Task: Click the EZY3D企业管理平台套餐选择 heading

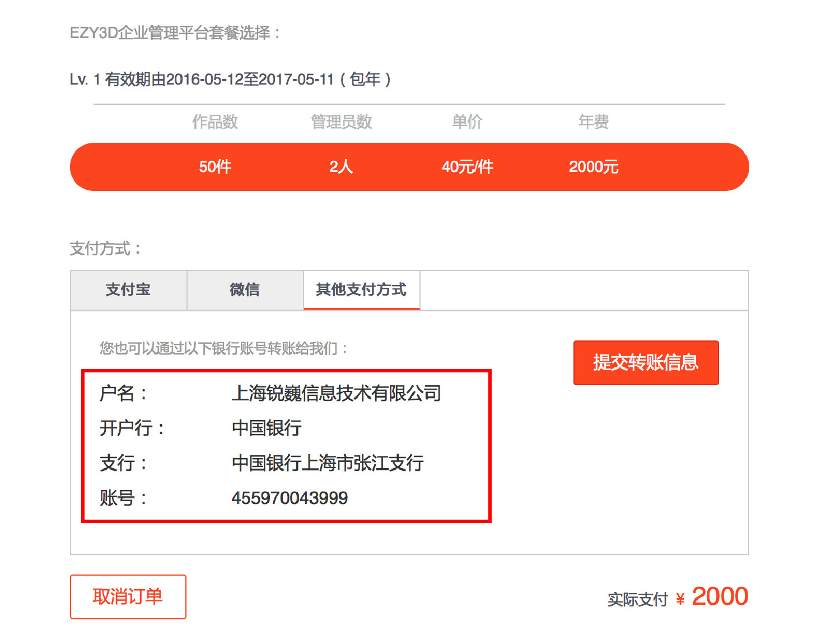Action: point(175,33)
